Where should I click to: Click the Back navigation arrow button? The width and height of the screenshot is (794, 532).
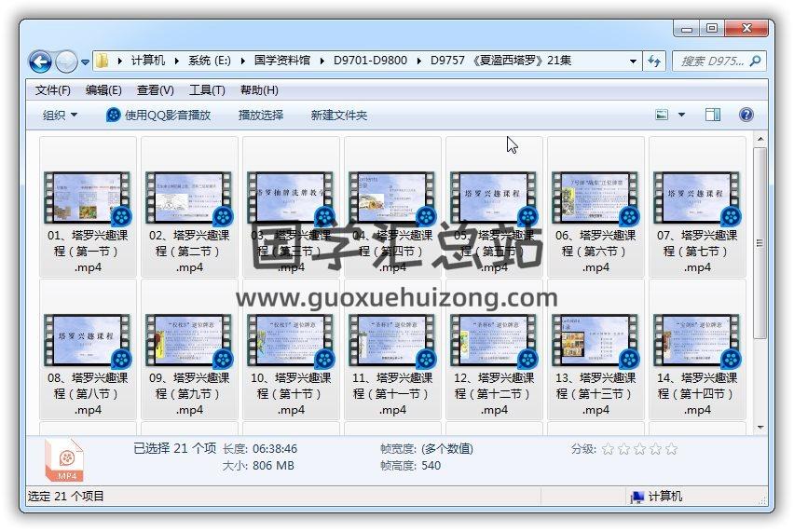pos(40,61)
